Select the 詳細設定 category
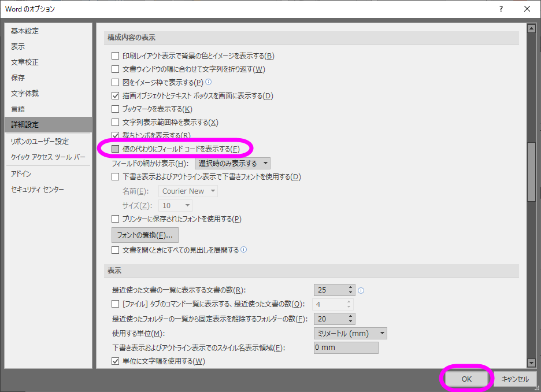The image size is (541, 392). tap(49, 124)
